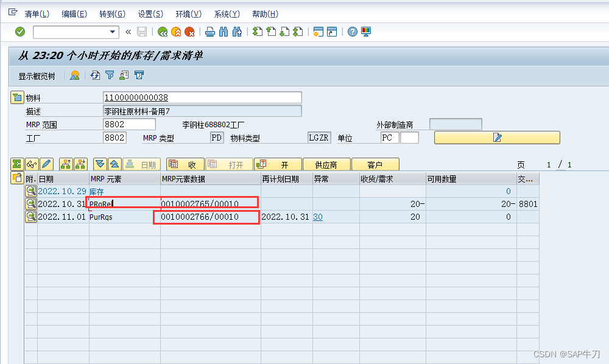Click the Sigma totals icon
This screenshot has height=364, width=609.
click(x=17, y=164)
